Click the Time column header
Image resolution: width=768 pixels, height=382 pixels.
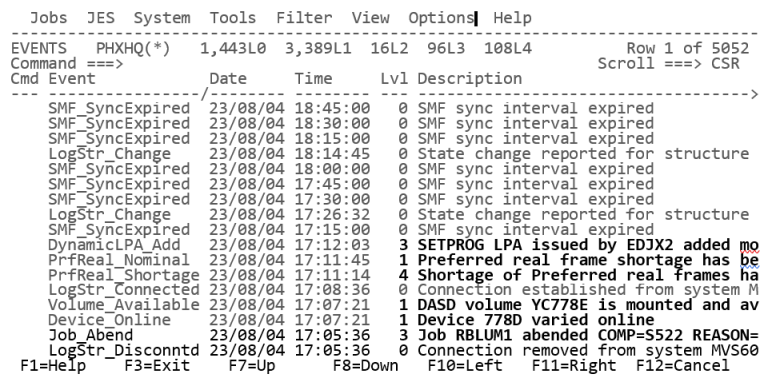tap(313, 79)
